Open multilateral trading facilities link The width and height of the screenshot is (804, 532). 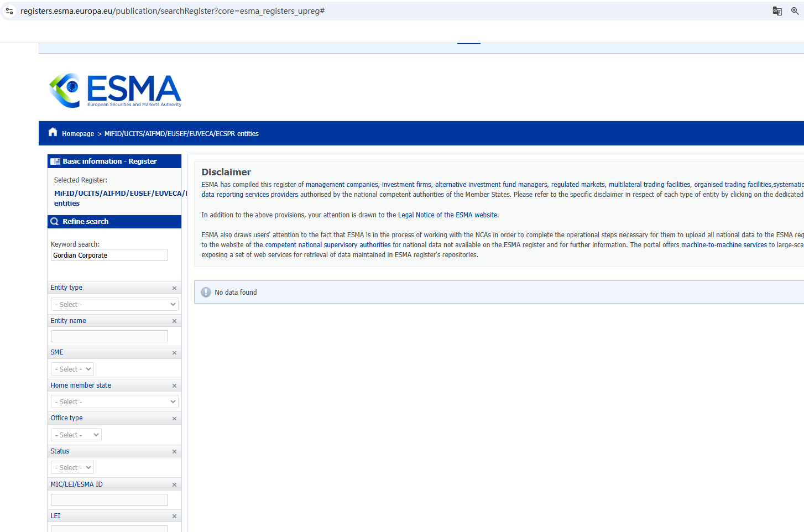point(650,185)
